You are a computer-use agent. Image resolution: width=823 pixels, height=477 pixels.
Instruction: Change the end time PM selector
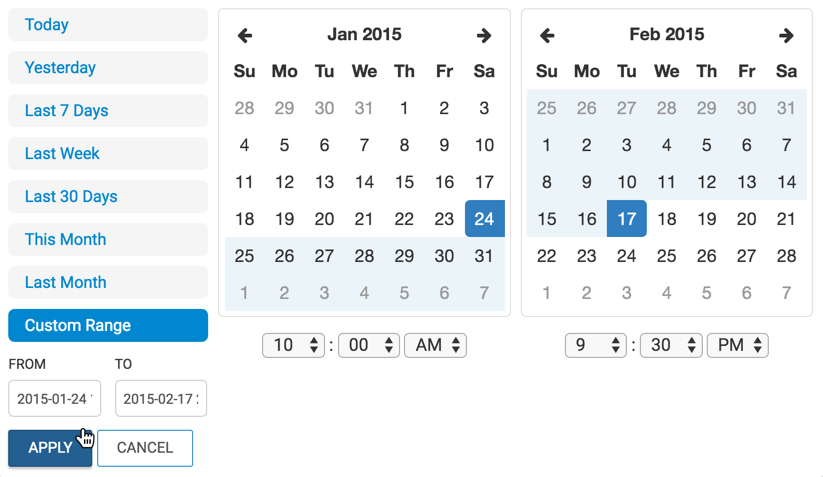coord(737,345)
